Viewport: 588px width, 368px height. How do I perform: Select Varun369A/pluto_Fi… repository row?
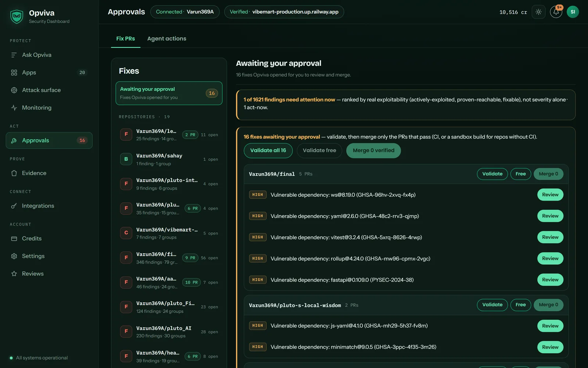tap(169, 307)
